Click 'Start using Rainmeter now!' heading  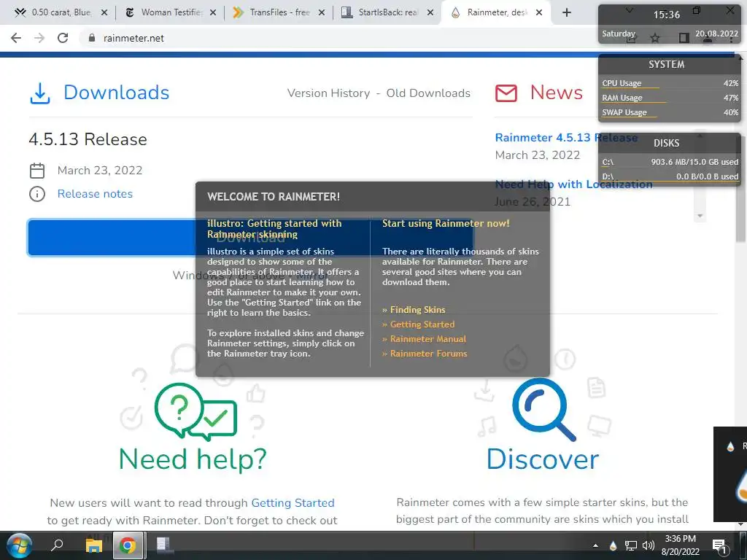click(x=446, y=223)
